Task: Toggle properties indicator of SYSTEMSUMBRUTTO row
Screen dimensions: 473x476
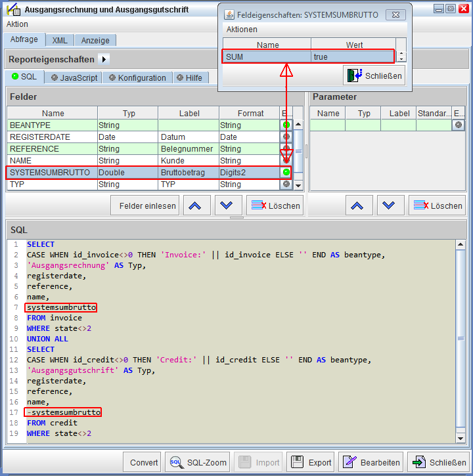Action: pos(286,173)
